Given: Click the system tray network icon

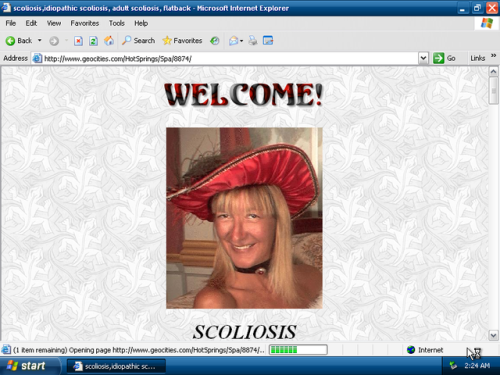Looking at the screenshot, I should click(453, 366).
